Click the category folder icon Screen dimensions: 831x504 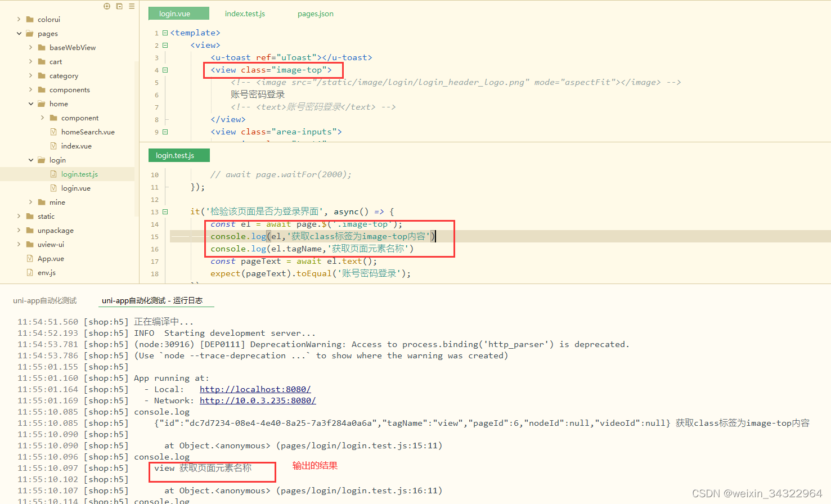(42, 75)
